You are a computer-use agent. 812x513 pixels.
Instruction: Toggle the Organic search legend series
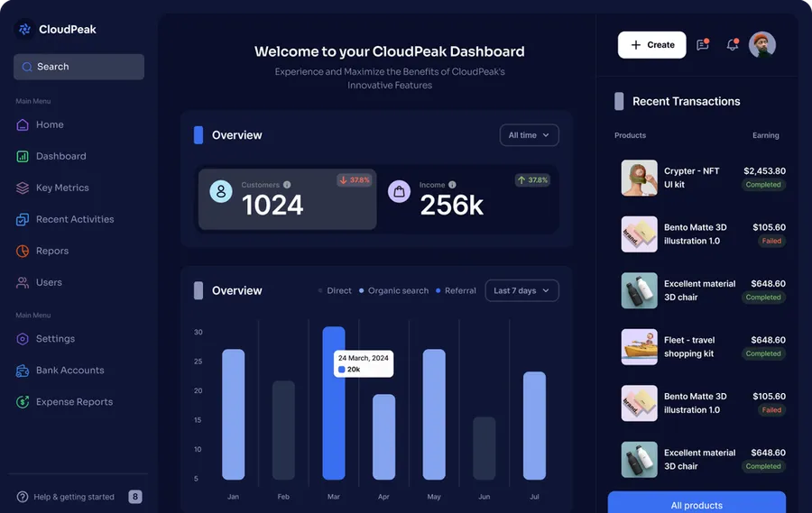click(x=393, y=291)
